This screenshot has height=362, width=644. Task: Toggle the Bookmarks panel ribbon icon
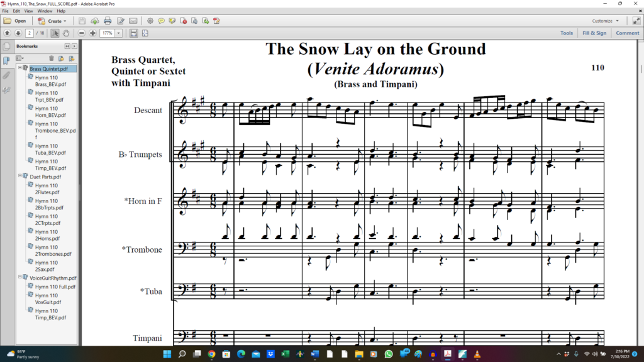(x=6, y=61)
